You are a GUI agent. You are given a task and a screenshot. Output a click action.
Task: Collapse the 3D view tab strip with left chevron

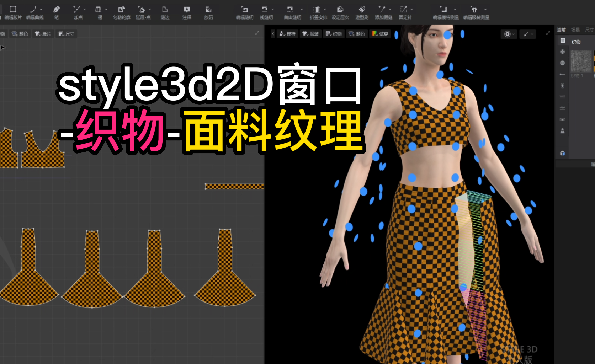click(273, 34)
